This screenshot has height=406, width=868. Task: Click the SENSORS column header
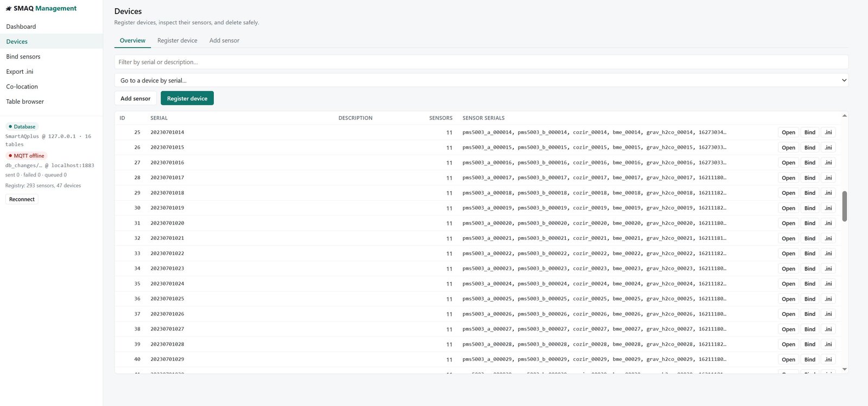click(441, 118)
